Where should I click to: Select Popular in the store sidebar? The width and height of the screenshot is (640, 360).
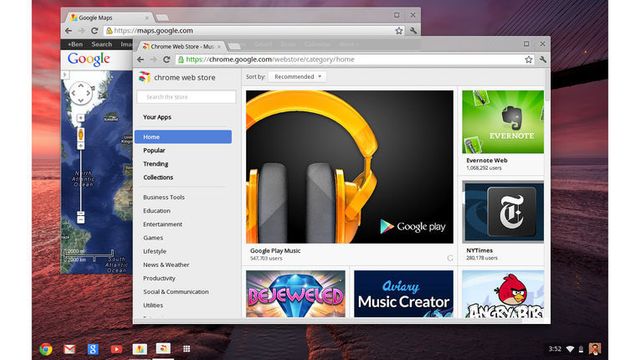154,150
